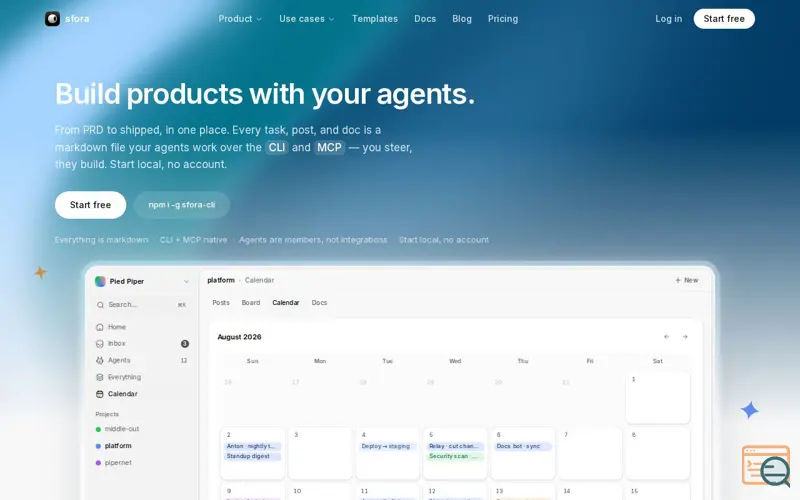Expand the Pied Piper workspace switcher chevron
This screenshot has height=500, width=800.
point(186,282)
